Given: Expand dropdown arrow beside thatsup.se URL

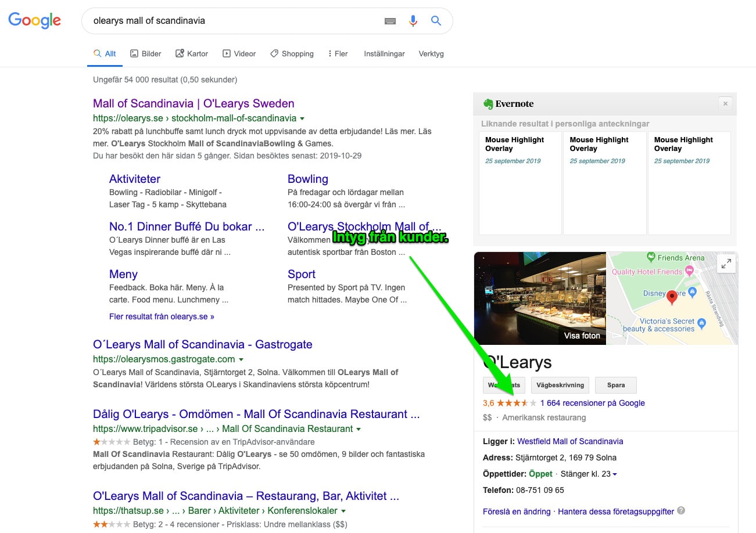Looking at the screenshot, I should [343, 511].
